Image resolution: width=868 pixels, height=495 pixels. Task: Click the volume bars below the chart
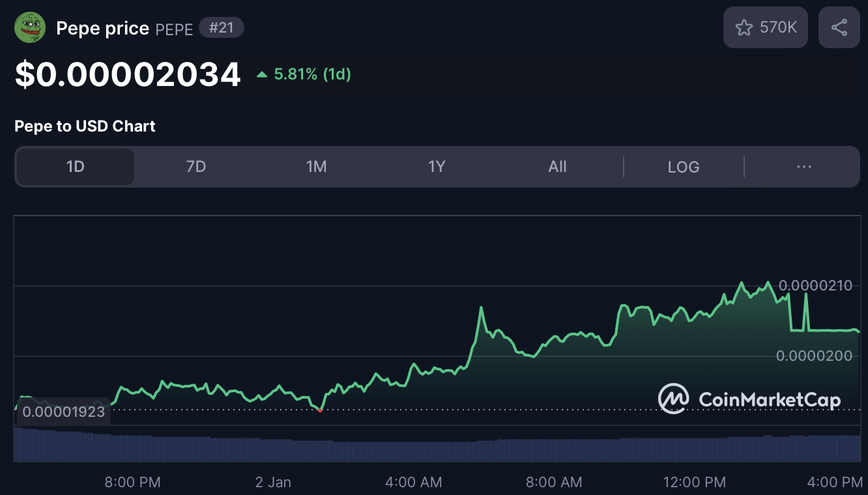click(437, 448)
